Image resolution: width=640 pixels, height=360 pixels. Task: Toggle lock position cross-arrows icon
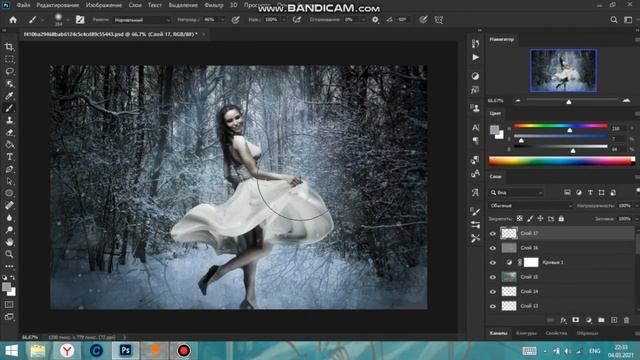540,219
